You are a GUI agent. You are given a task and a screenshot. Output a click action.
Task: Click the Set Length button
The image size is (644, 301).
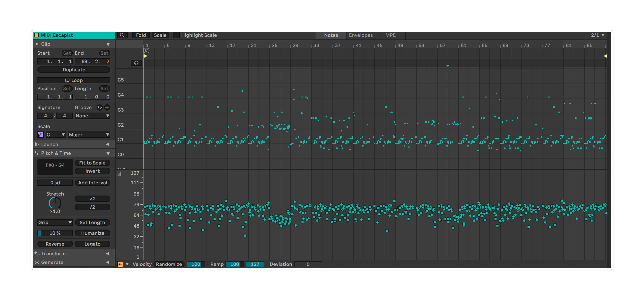(93, 223)
